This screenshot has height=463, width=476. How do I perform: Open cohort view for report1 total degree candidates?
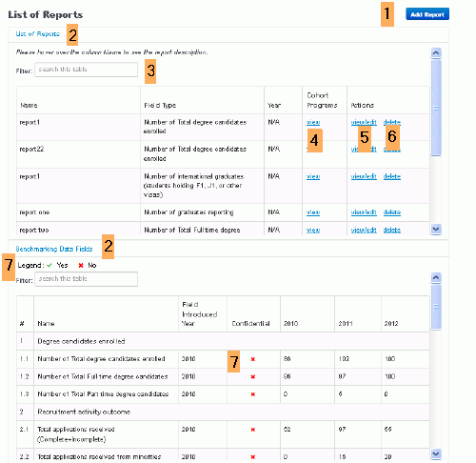(x=313, y=122)
